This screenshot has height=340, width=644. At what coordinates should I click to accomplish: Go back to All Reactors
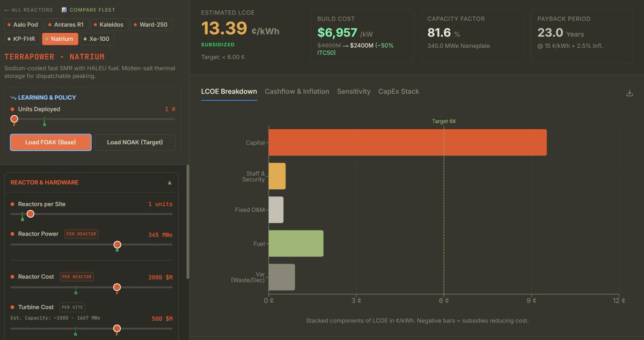point(28,10)
